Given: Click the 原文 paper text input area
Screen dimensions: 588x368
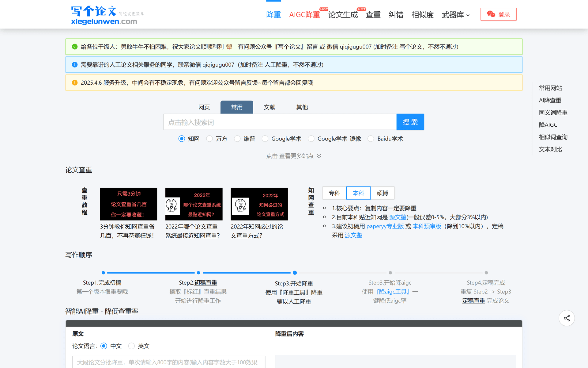Looking at the screenshot, I should coord(169,362).
